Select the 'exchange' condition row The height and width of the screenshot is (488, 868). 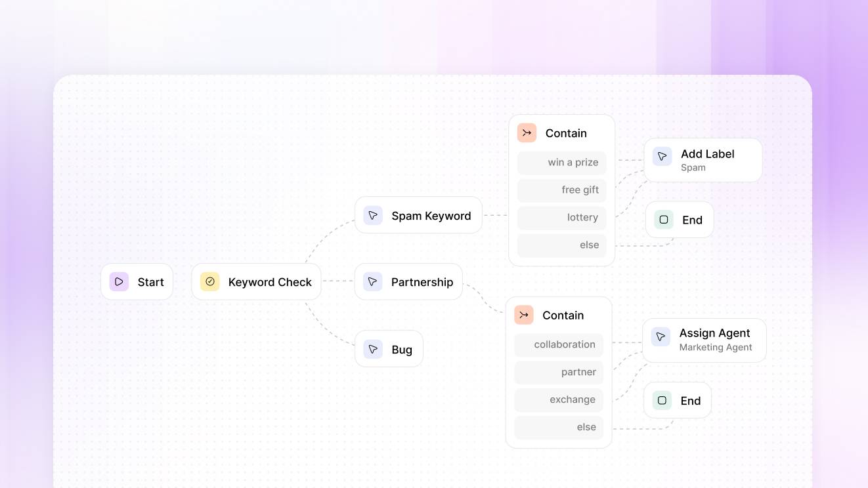[559, 400]
